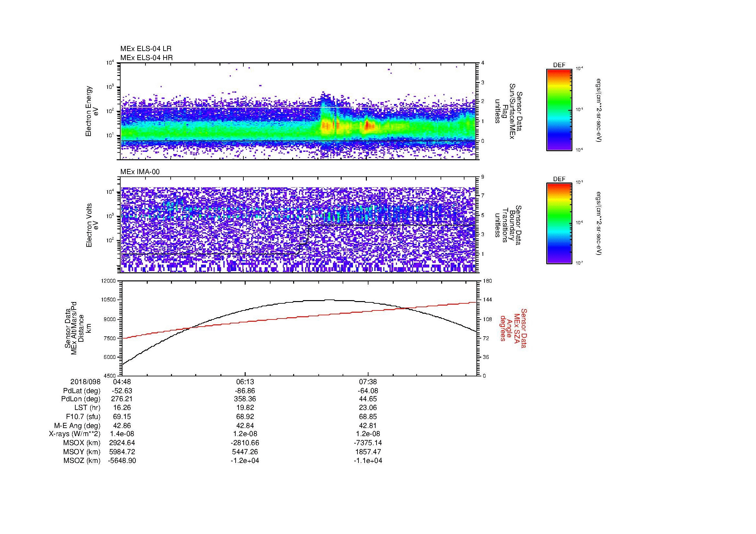This screenshot has width=756, height=534.
Task: Click the 'MEx Alt/Mars/Pd Distance' axis title
Action: click(78, 328)
